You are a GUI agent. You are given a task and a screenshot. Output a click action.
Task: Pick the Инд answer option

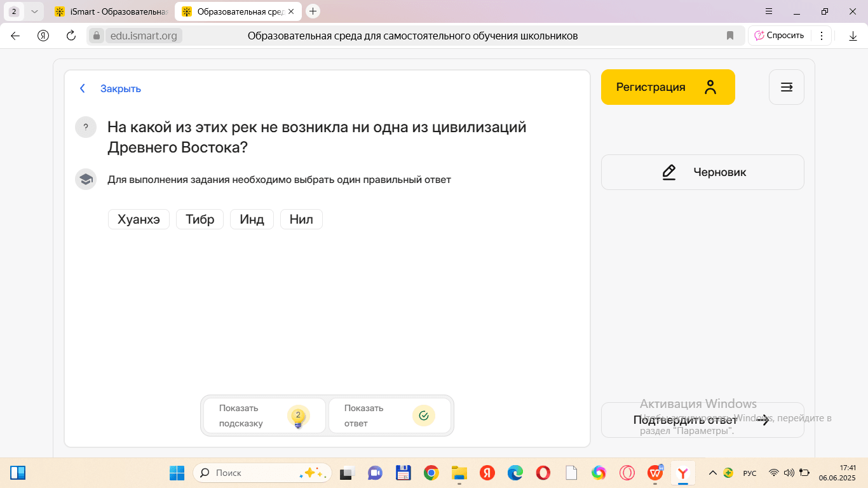(x=252, y=220)
